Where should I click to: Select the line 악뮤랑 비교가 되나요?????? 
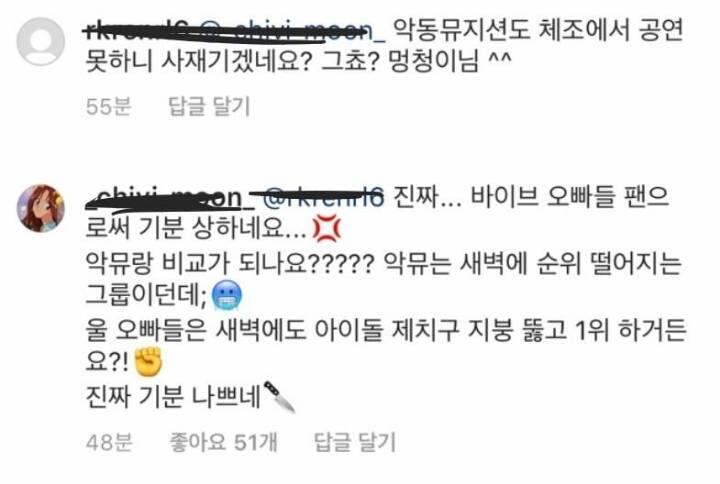pyautogui.click(x=230, y=264)
